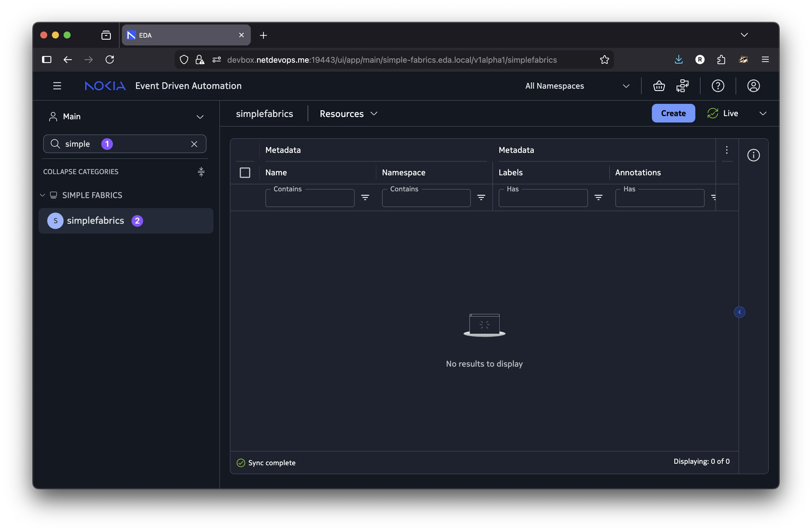This screenshot has height=532, width=812.
Task: Click the Namespace column header
Action: point(404,173)
